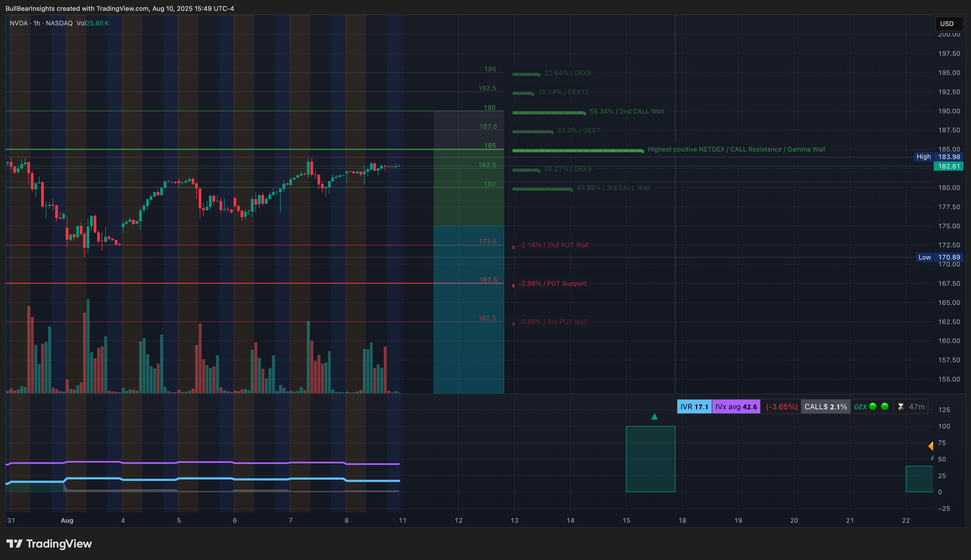Click the (-3.65%) change value
This screenshot has height=560, width=971.
(x=781, y=407)
